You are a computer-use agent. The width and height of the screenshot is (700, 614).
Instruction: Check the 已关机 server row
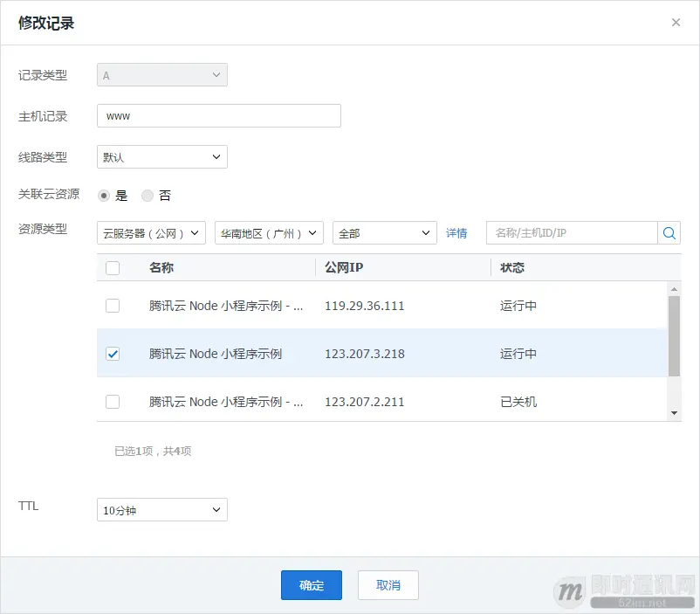click(x=112, y=401)
